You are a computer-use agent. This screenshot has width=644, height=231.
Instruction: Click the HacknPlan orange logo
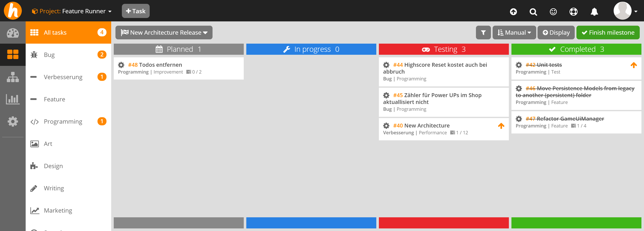point(13,11)
